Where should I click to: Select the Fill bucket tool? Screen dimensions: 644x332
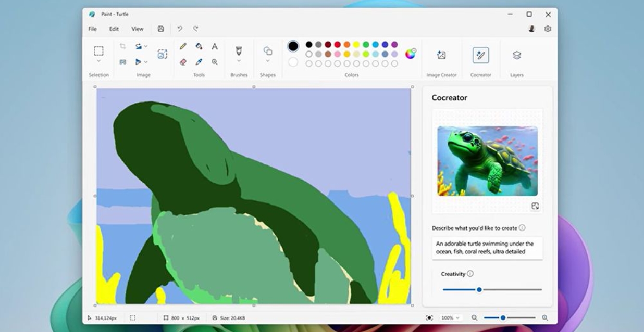point(199,46)
